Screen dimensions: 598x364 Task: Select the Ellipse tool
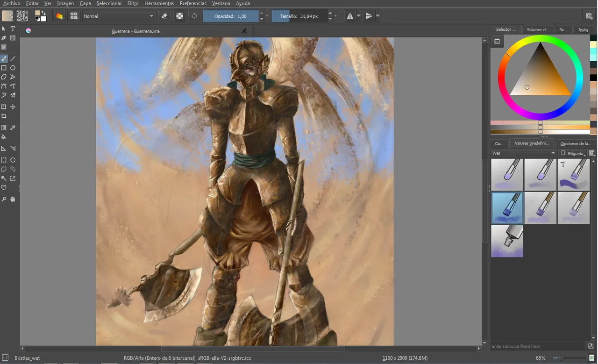tap(13, 68)
